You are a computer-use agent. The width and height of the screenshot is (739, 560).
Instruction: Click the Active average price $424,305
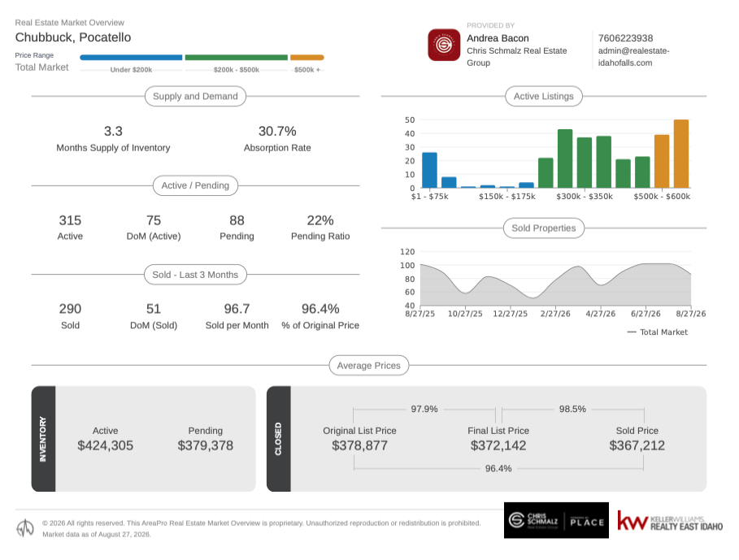tap(105, 445)
